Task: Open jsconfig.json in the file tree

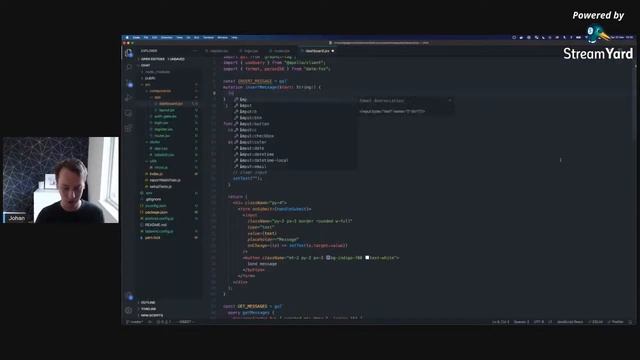Action: point(156,206)
